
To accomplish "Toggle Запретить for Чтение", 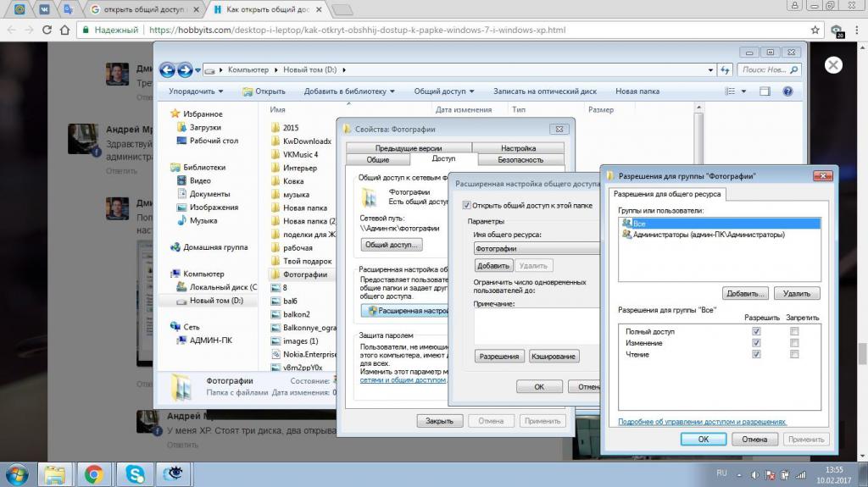I will coord(794,354).
